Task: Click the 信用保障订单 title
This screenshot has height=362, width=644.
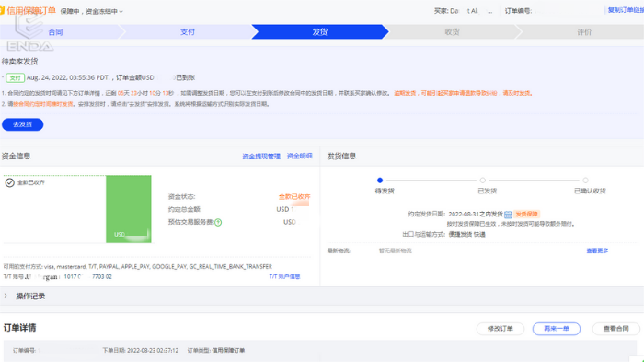Action: (x=31, y=11)
